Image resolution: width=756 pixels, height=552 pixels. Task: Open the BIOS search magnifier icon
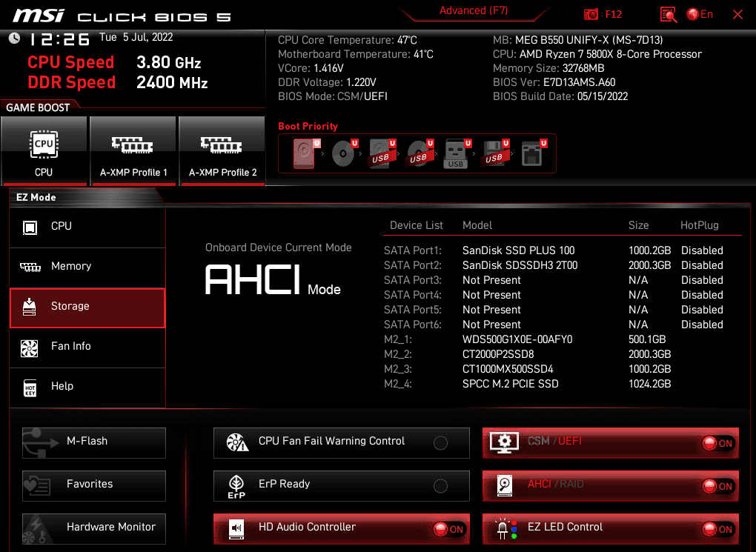[x=669, y=15]
